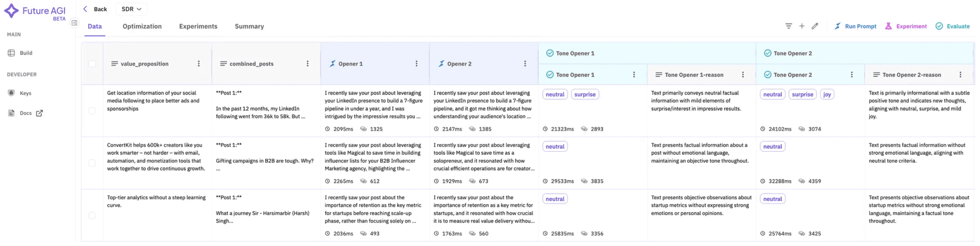Click the Tone Opener 2 group check icon

pyautogui.click(x=767, y=53)
